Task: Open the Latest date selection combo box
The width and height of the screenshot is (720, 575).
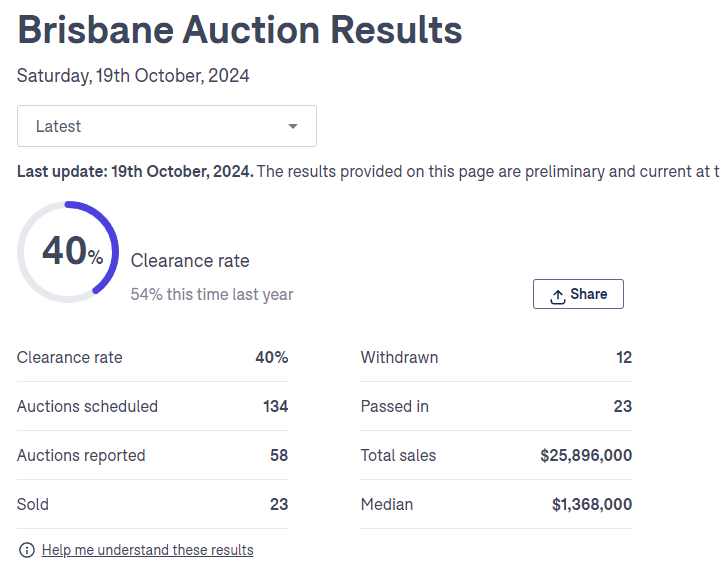Action: click(x=166, y=126)
